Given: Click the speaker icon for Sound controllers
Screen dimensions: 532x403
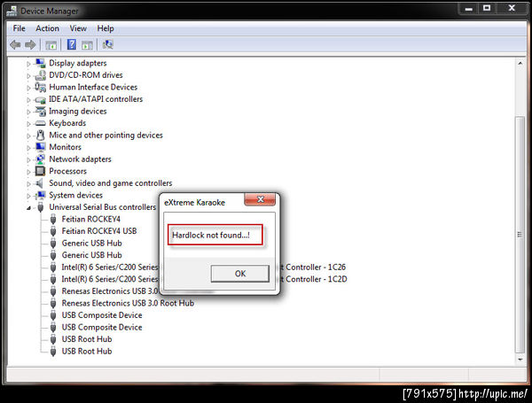Looking at the screenshot, I should 40,183.
